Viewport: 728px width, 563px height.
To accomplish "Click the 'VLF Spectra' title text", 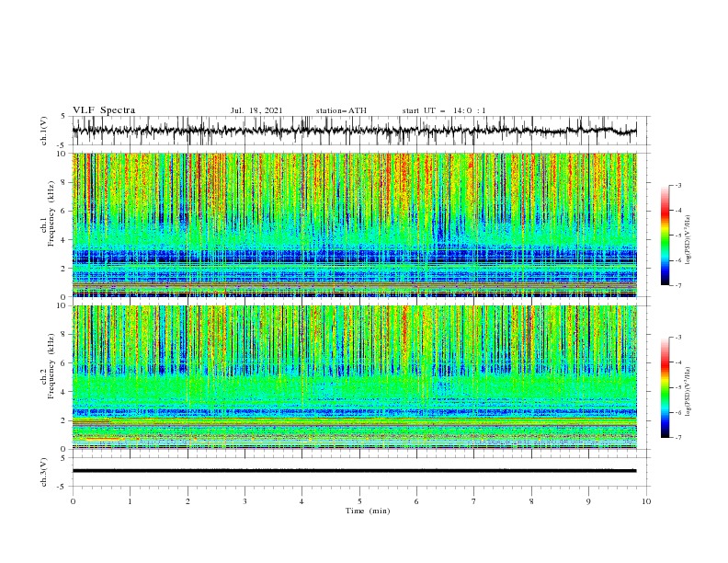I will 104,110.
